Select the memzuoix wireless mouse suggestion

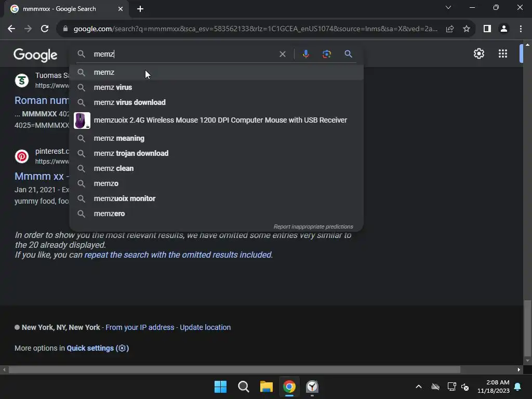[217, 120]
